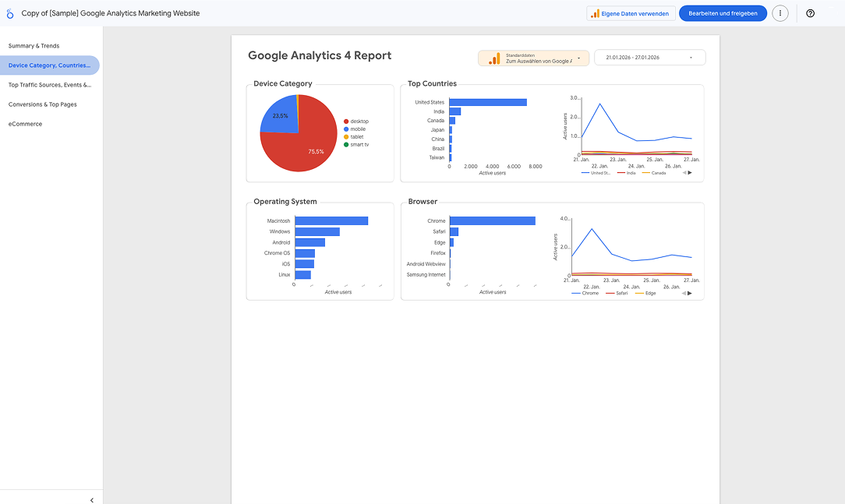The height and width of the screenshot is (504, 845).
Task: Click the mobile legend entry in pie chart
Action: pos(357,129)
